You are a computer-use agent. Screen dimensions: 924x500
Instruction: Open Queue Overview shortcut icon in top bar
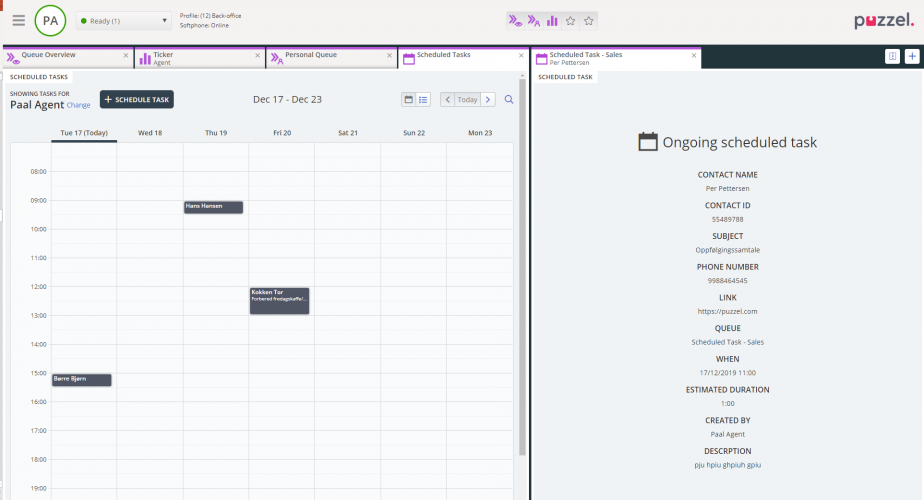pos(514,20)
